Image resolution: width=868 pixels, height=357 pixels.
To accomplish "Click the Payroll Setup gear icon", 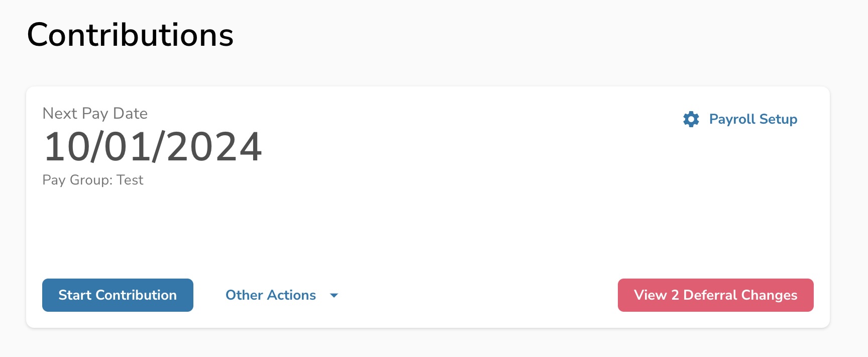I will 691,119.
